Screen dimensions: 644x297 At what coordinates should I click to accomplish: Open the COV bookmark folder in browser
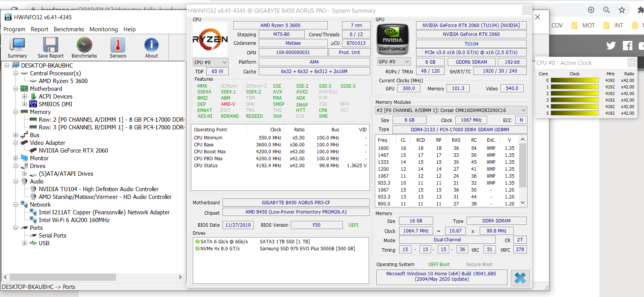[556, 25]
